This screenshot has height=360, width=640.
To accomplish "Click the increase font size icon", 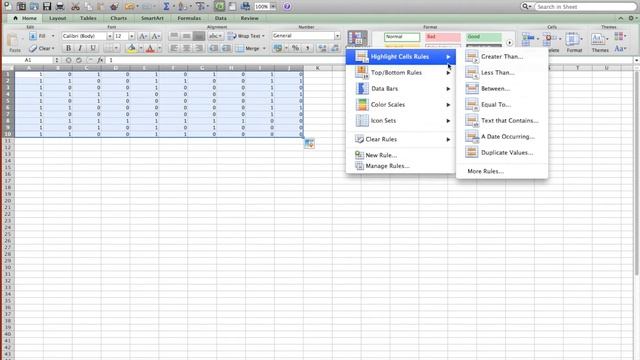I will point(143,36).
